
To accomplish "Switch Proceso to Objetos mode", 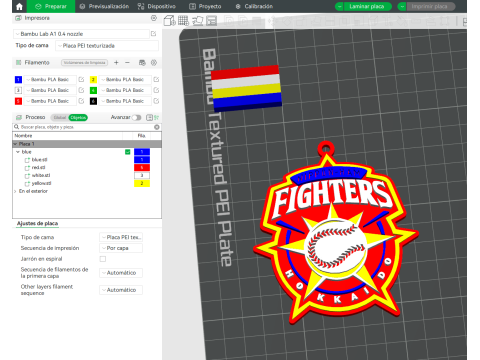I will point(78,117).
